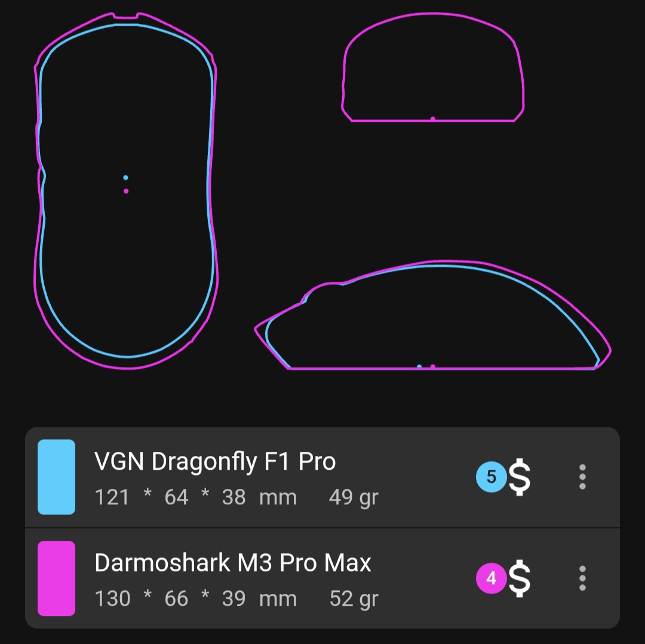Select the magenta color swatch for Darmoshark
The width and height of the screenshot is (645, 644).
click(x=56, y=578)
